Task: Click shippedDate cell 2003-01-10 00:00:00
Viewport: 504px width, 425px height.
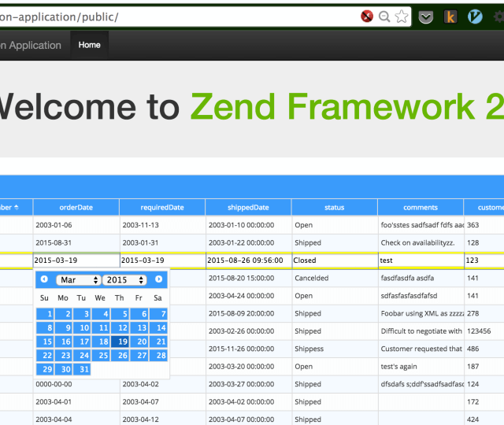Action: 249,225
